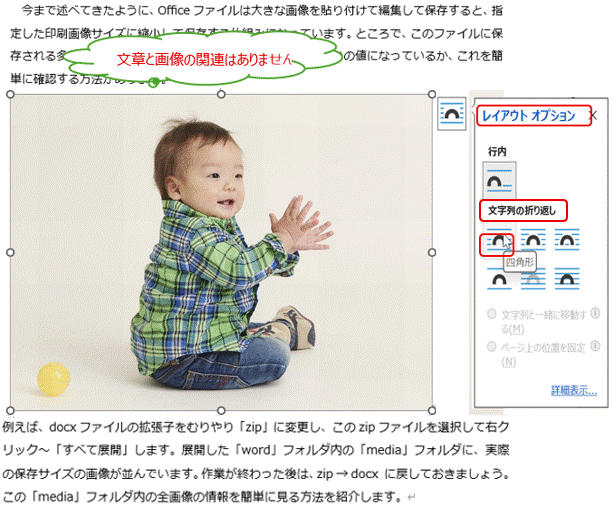Click the bottom-right corner handle of the image
The height and width of the screenshot is (511, 616).
coord(432,410)
